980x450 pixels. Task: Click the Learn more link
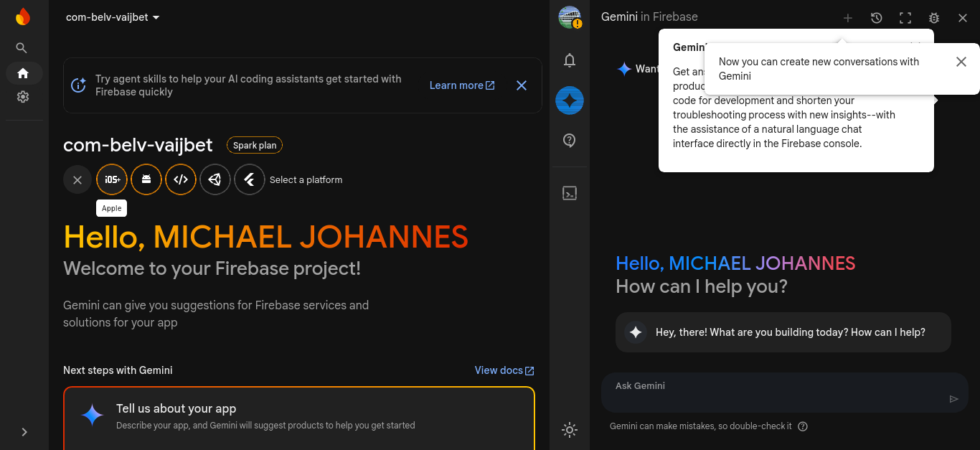pyautogui.click(x=461, y=85)
